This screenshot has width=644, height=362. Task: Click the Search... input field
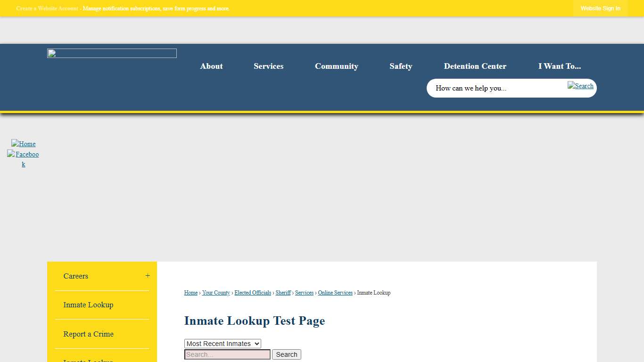pos(227,354)
